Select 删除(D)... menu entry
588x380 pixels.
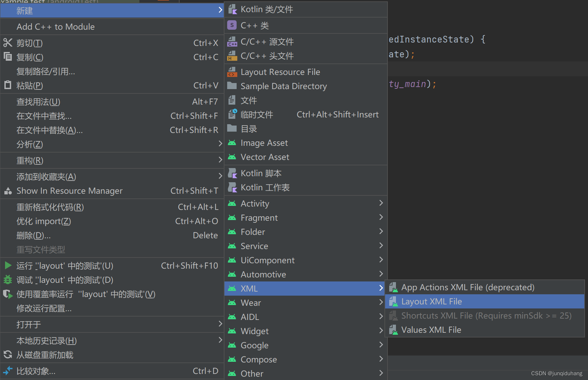click(112, 235)
